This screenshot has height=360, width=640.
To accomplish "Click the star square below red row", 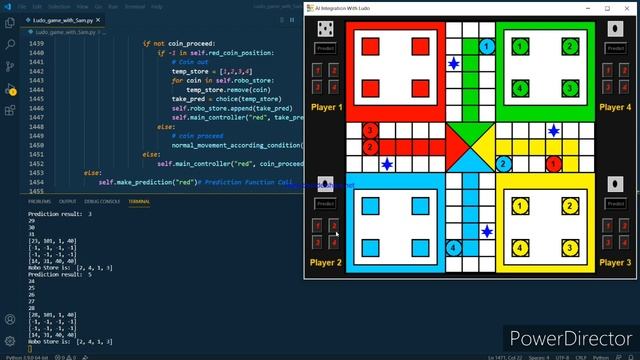I will [x=387, y=164].
